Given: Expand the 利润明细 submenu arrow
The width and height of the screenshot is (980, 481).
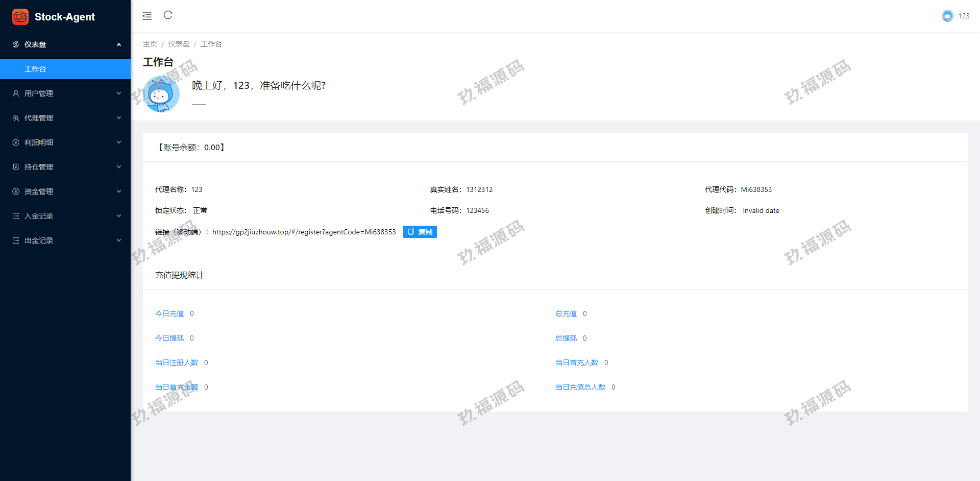Looking at the screenshot, I should pyautogui.click(x=118, y=142).
